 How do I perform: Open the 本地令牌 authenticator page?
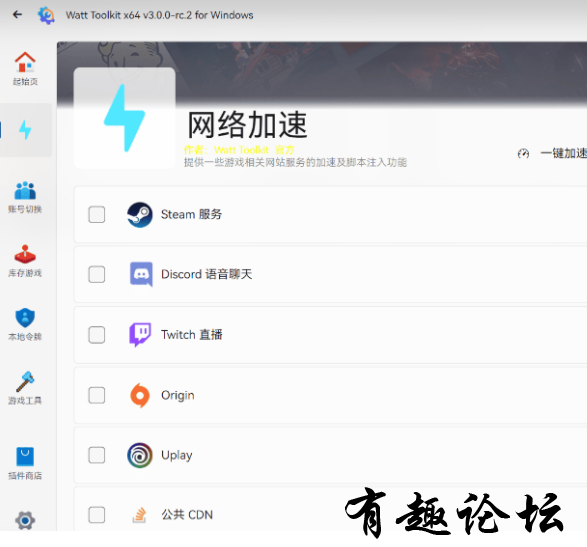(25, 325)
